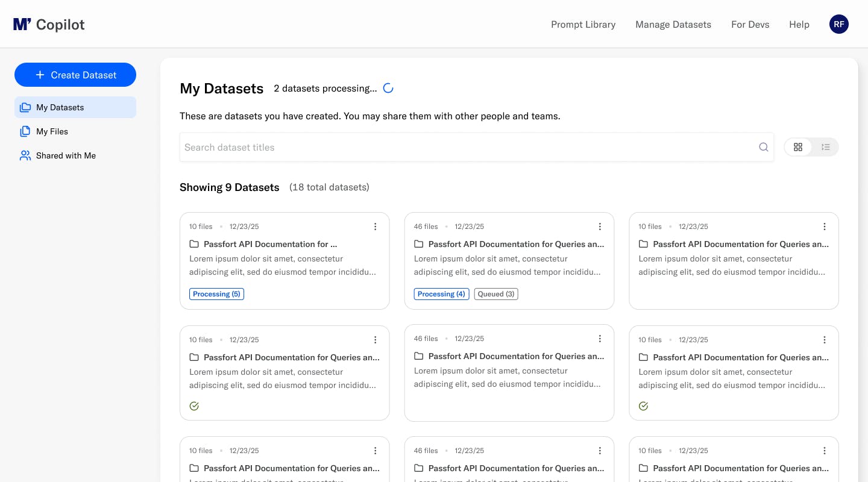Open the three-dot menu on the middle dataset card
This screenshot has width=868, height=482.
click(600, 339)
